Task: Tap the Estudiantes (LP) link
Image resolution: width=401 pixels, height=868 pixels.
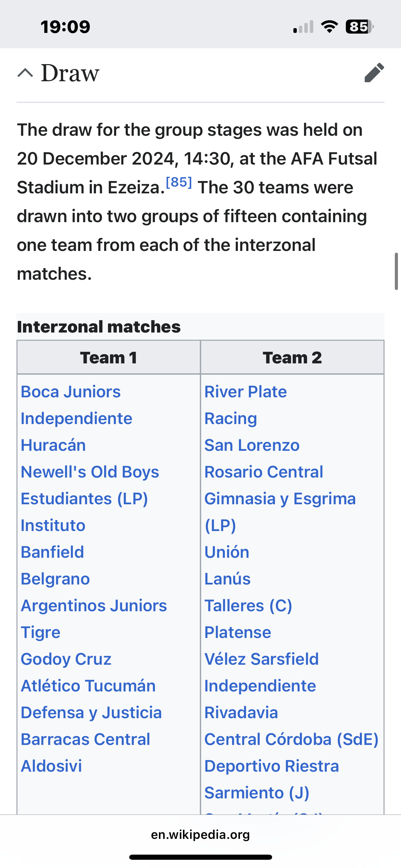Action: pos(84,498)
